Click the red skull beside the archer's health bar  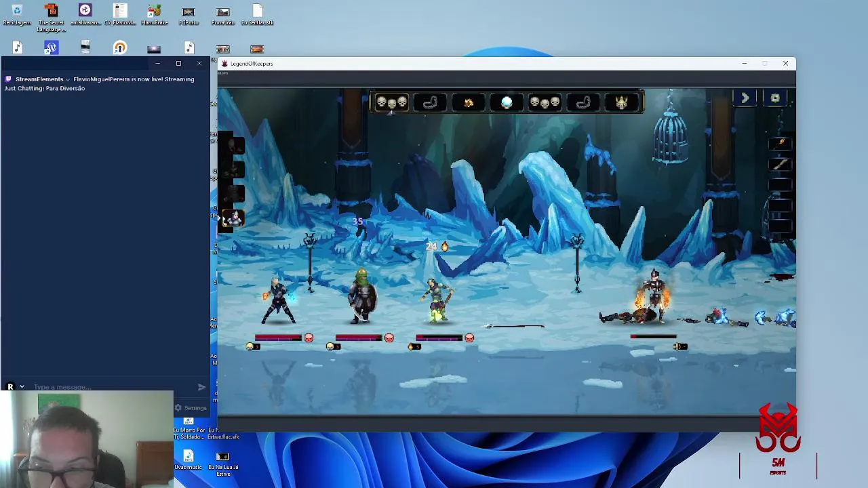469,338
